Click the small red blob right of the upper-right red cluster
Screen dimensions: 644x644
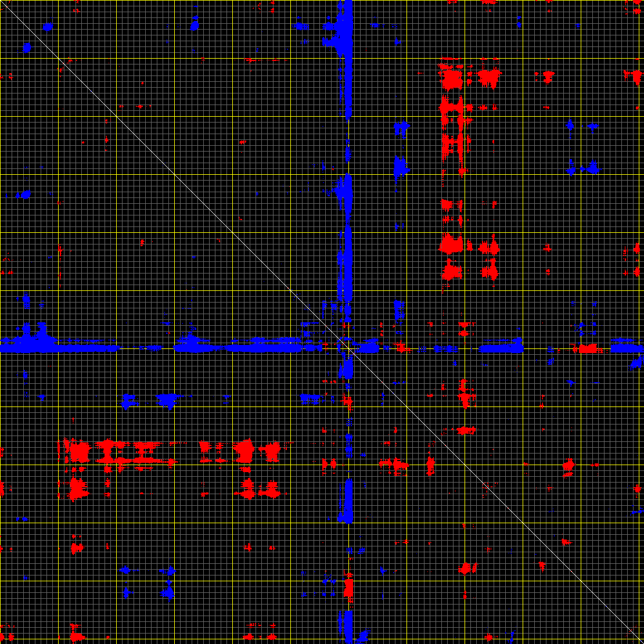[548, 76]
